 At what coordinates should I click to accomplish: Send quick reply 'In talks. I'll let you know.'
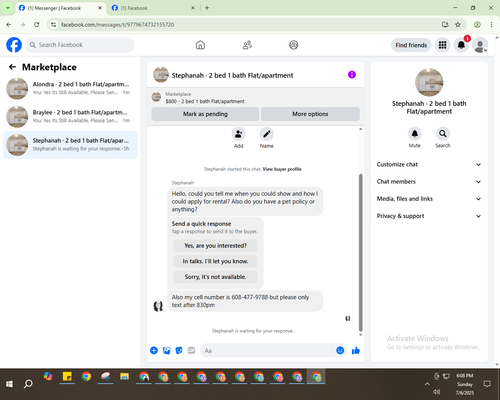pyautogui.click(x=215, y=261)
